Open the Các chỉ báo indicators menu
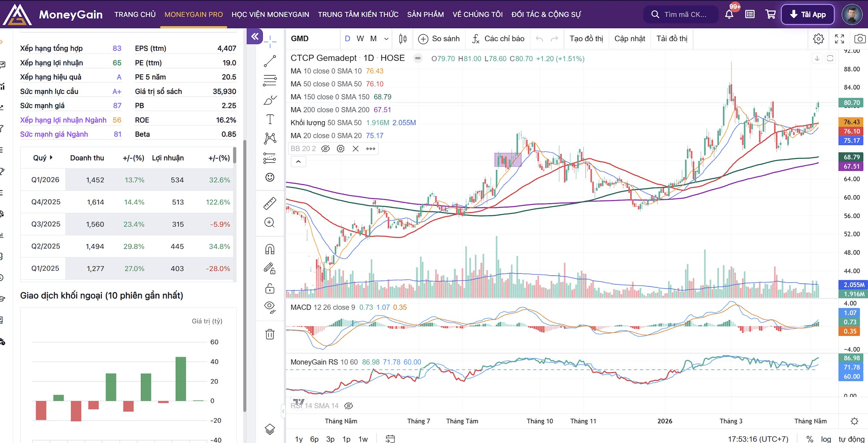 tap(498, 39)
